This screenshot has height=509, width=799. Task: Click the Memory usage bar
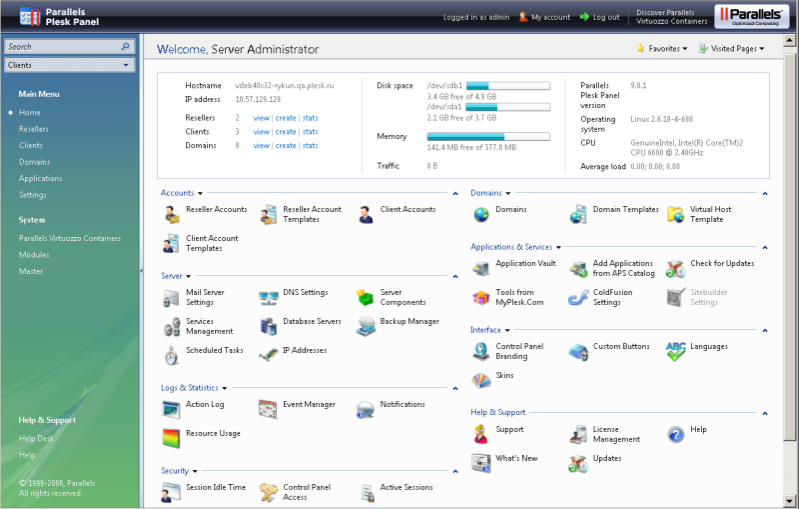coord(489,137)
